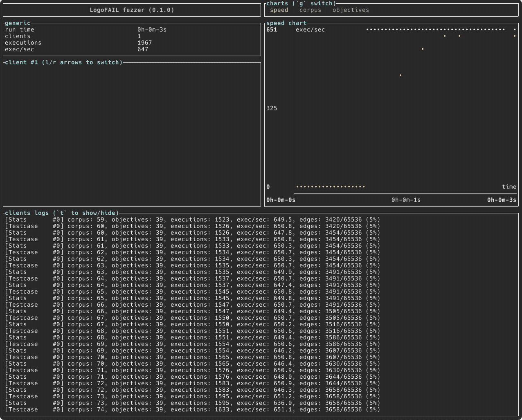Select the time label on chart axis
The image size is (522, 420).
(x=509, y=186)
